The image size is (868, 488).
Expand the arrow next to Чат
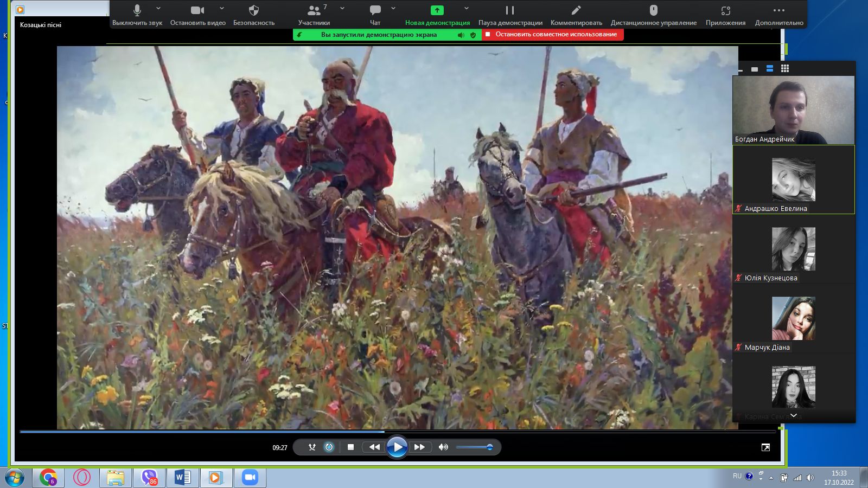(x=393, y=8)
